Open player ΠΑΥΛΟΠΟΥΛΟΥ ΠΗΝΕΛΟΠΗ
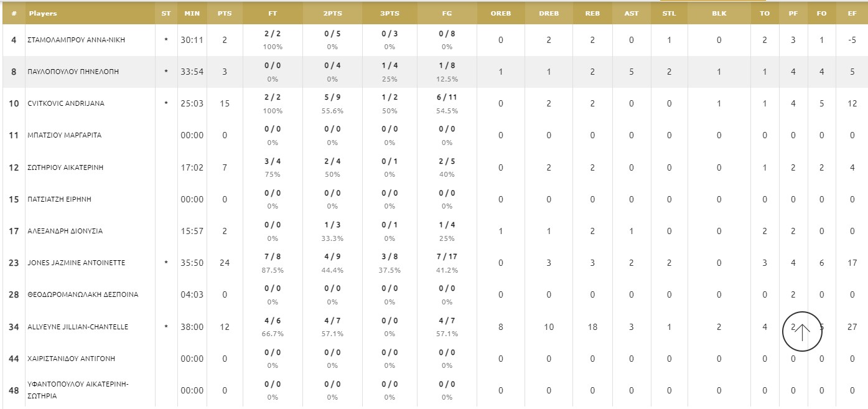Viewport: 868px width, 409px height. point(73,72)
